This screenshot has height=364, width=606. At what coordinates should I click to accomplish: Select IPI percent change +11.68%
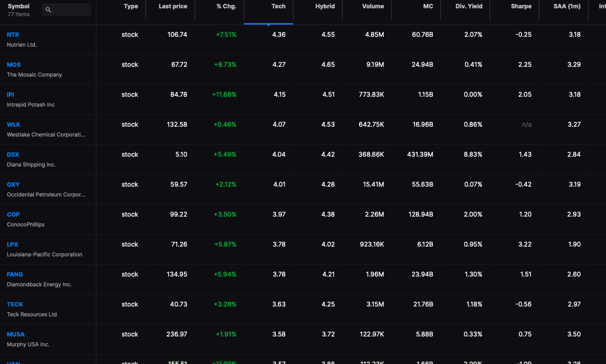pos(224,95)
